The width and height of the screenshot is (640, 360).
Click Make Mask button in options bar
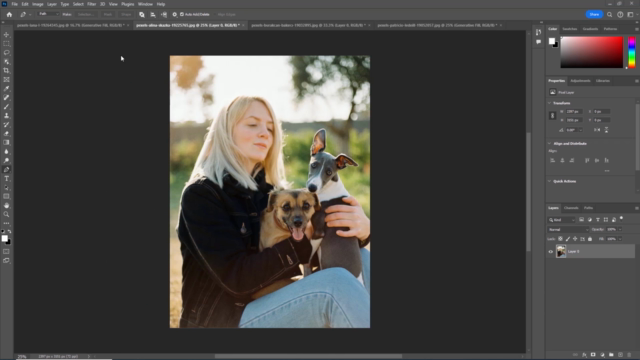tap(108, 14)
